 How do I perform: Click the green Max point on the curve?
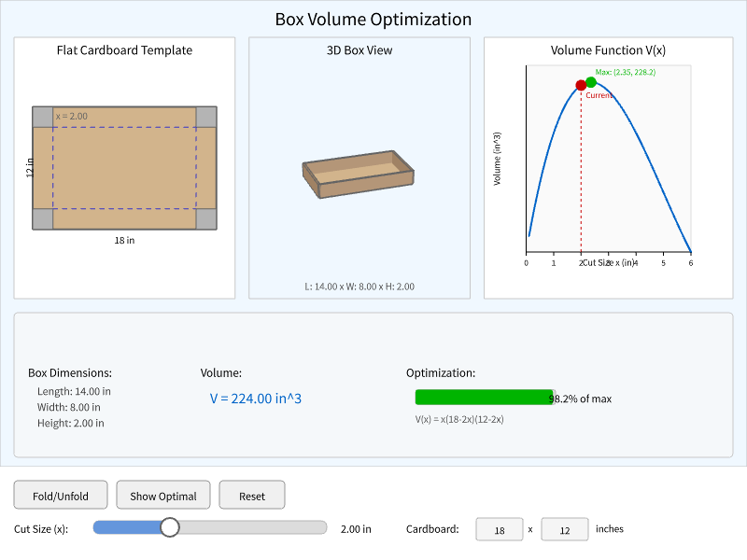click(x=590, y=82)
